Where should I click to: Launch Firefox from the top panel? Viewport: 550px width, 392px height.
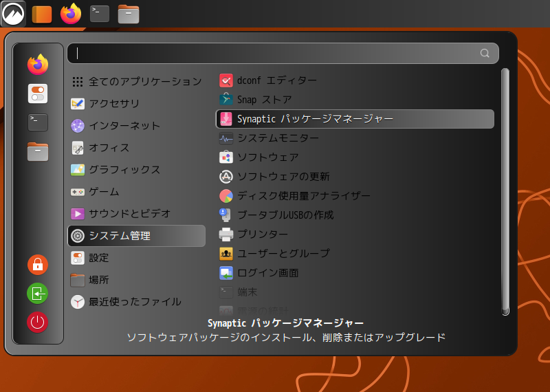tap(71, 14)
